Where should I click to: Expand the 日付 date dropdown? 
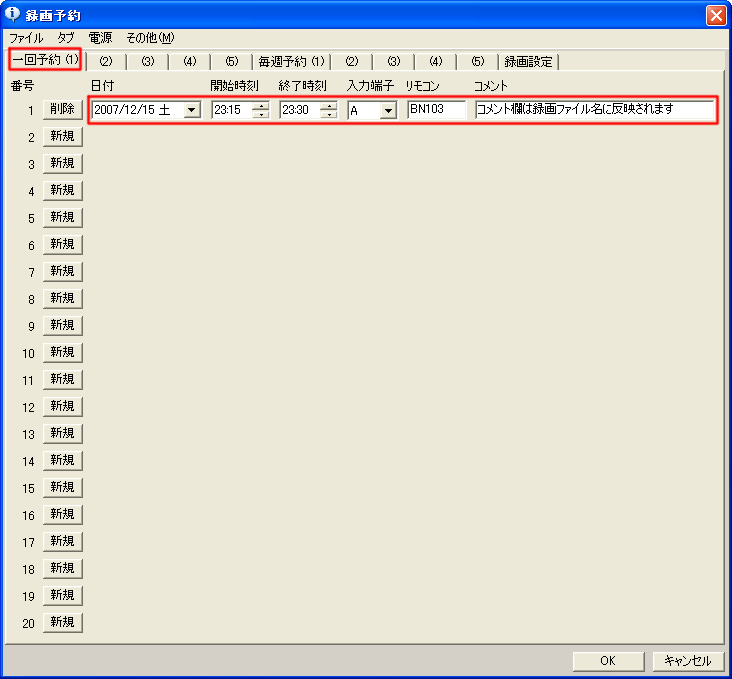[x=191, y=110]
